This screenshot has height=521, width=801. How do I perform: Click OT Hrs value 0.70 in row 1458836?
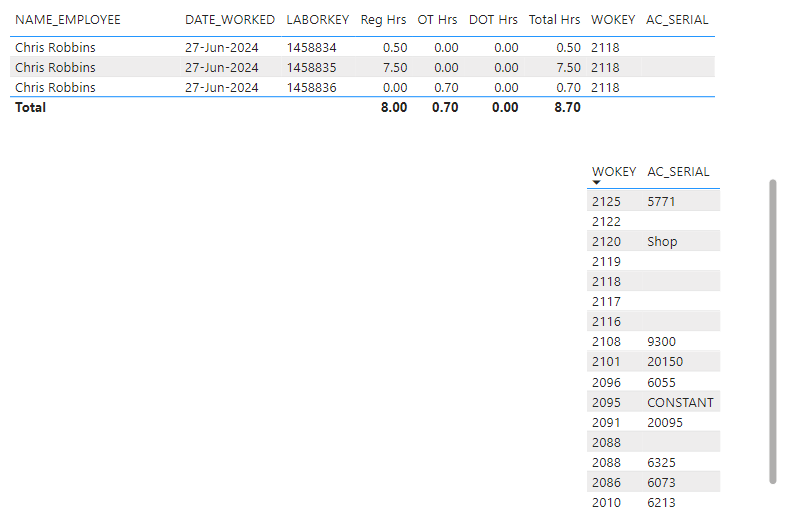coord(446,87)
